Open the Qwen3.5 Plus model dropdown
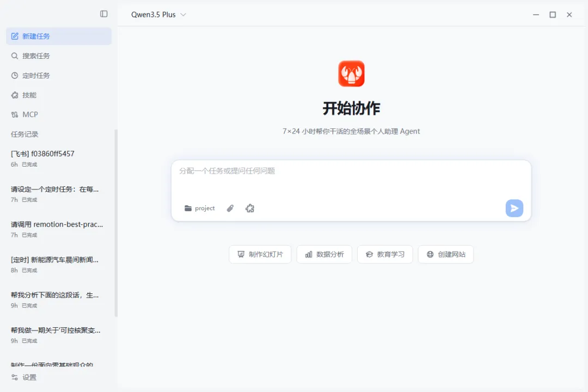588x392 pixels. 158,15
